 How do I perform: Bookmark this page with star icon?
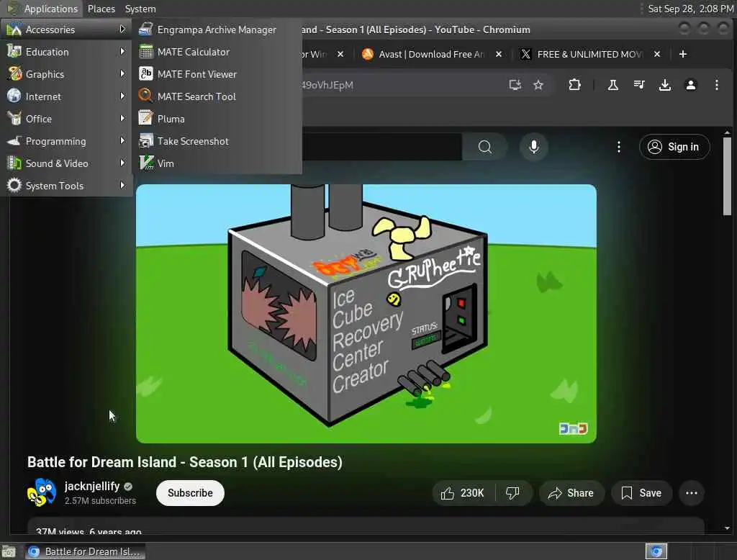tap(538, 85)
